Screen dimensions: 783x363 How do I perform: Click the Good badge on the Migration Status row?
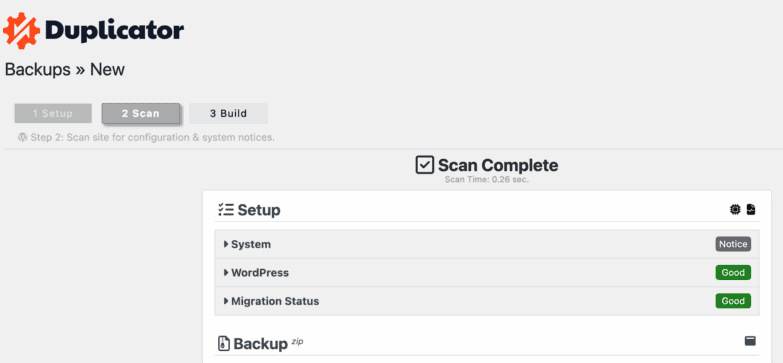click(733, 301)
